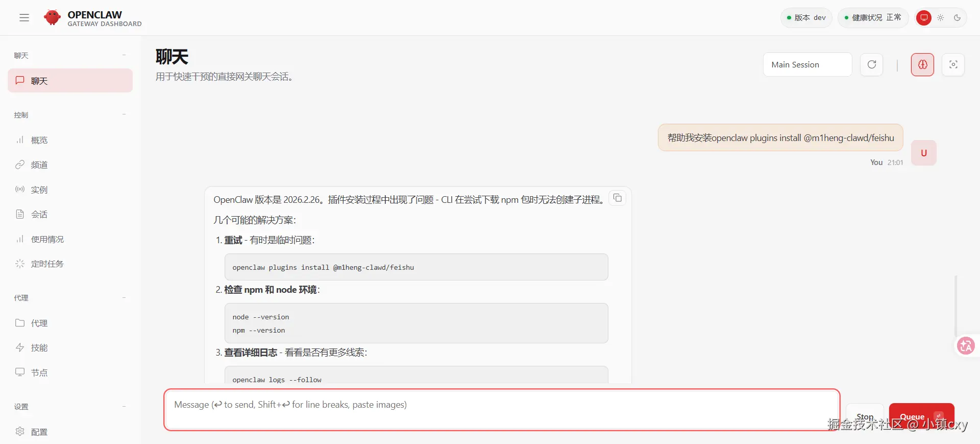The image size is (980, 444).
Task: Refresh the chat session
Action: point(872,64)
